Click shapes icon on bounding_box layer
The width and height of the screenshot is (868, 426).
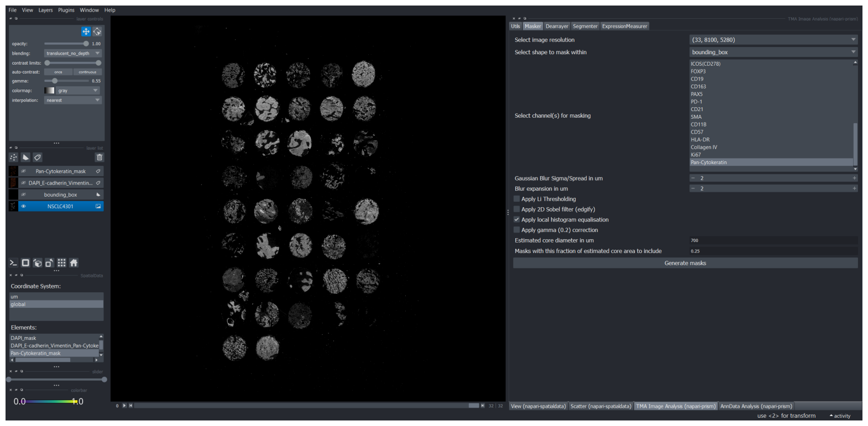click(98, 194)
